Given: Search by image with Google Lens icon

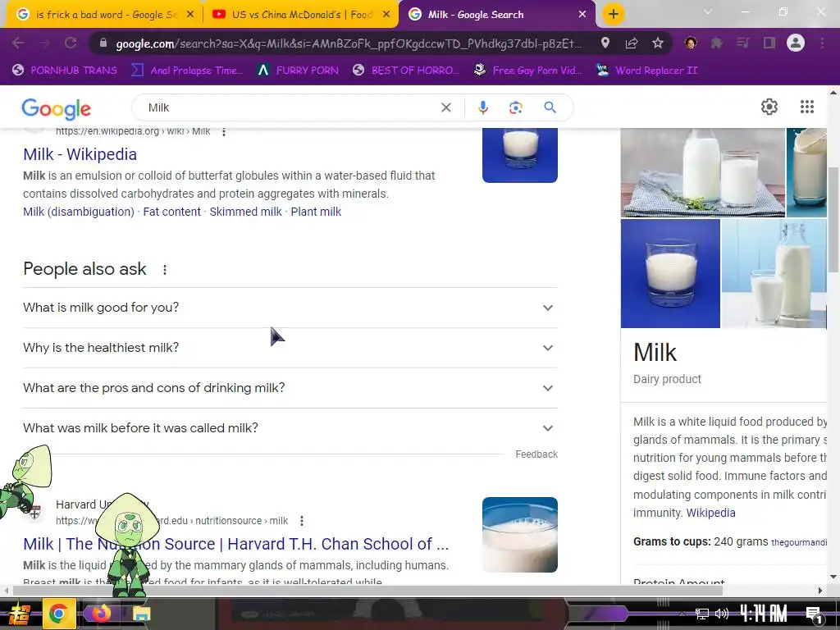Looking at the screenshot, I should click(x=515, y=107).
